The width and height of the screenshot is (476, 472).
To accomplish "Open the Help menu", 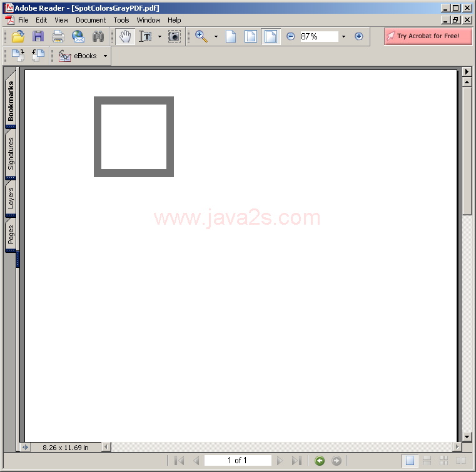I will pos(175,20).
